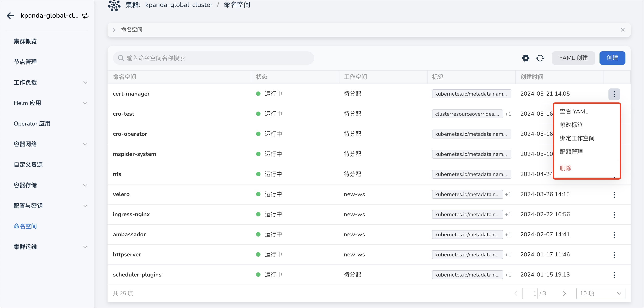Open 自定义资源 in sidebar

pos(28,165)
